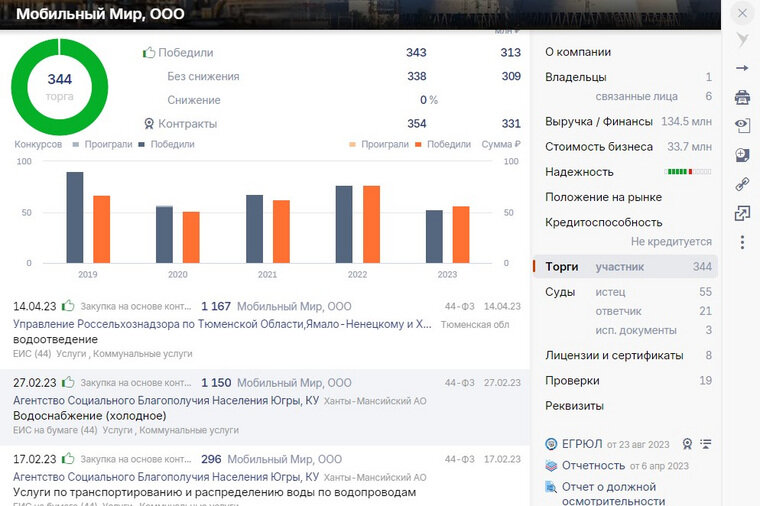Click thumbs-up icon on 17.02.23 tender
Viewport: 760px width, 506px height.
click(x=68, y=458)
